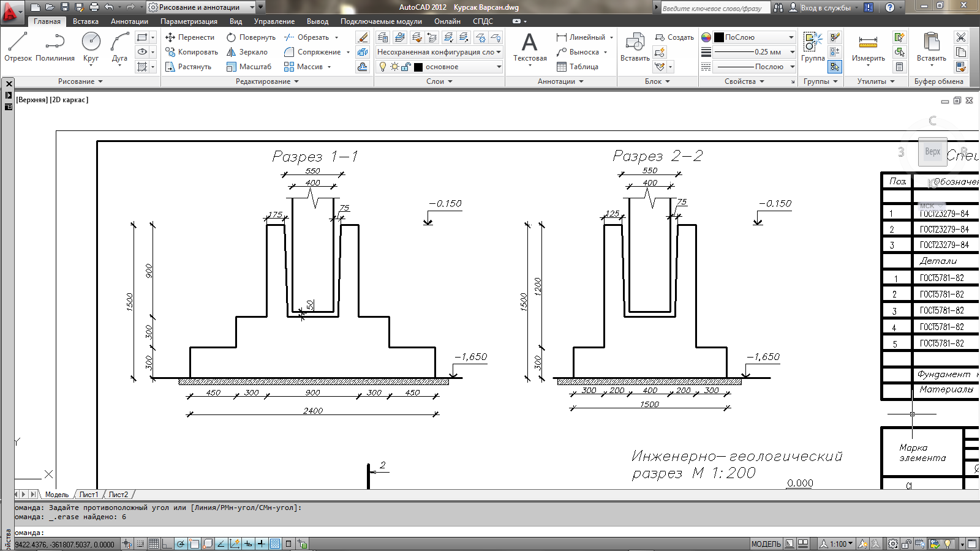Click the Создать block create tool
The height and width of the screenshot is (551, 980).
(x=674, y=37)
